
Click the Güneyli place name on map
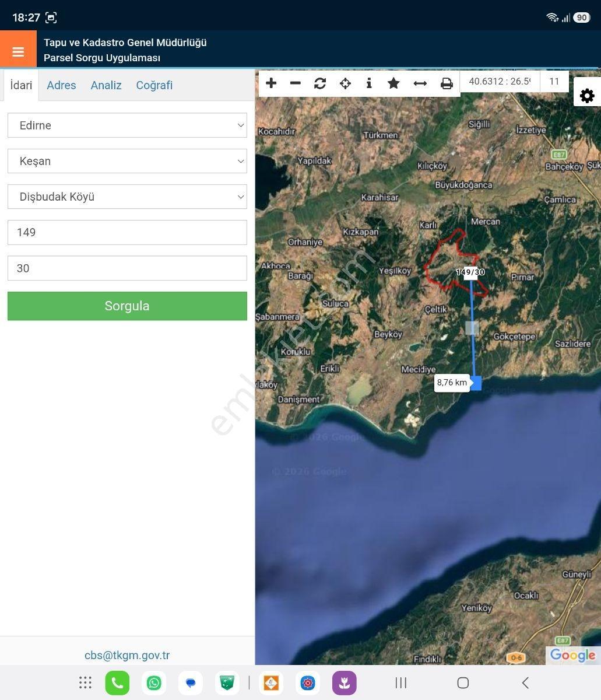[577, 575]
